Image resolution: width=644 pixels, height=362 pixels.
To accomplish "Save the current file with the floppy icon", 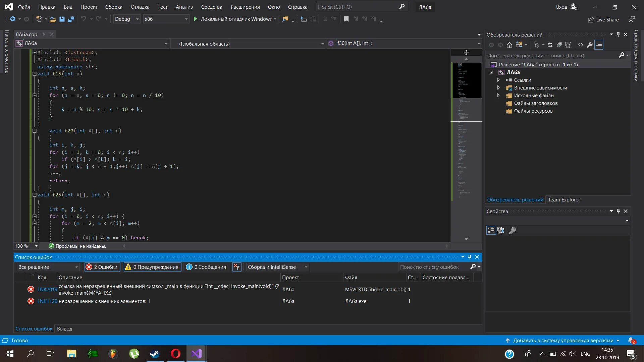I will [62, 19].
